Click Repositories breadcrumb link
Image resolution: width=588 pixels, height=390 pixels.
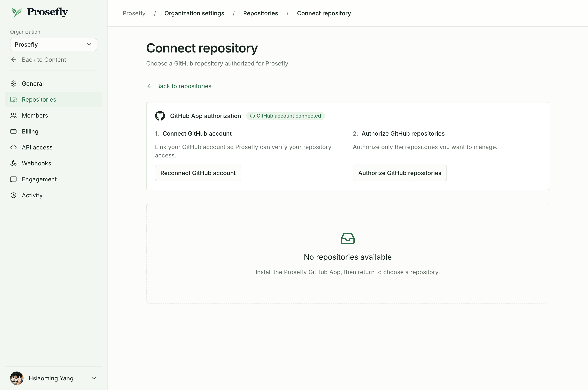click(x=260, y=13)
